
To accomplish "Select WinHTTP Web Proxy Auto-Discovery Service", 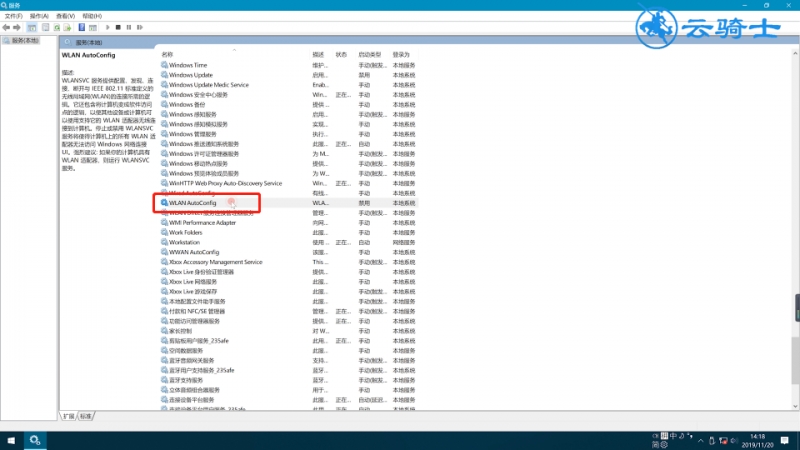I will pos(225,183).
